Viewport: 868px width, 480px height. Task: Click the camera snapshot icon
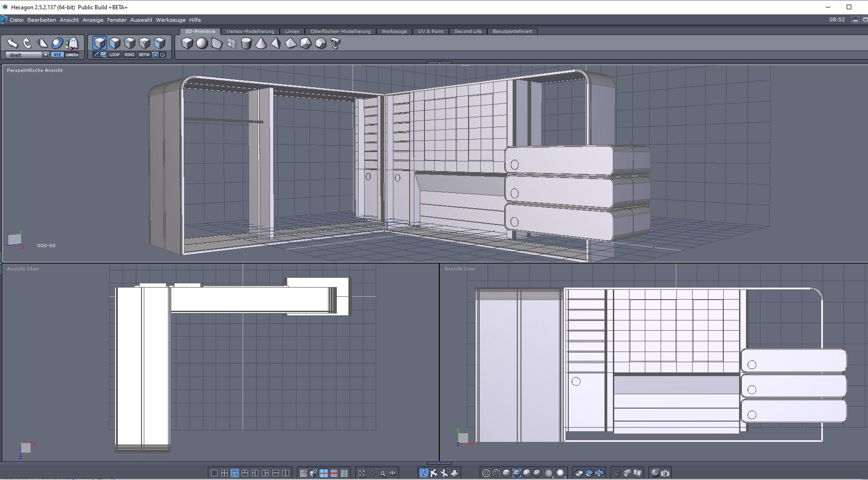pyautogui.click(x=665, y=473)
